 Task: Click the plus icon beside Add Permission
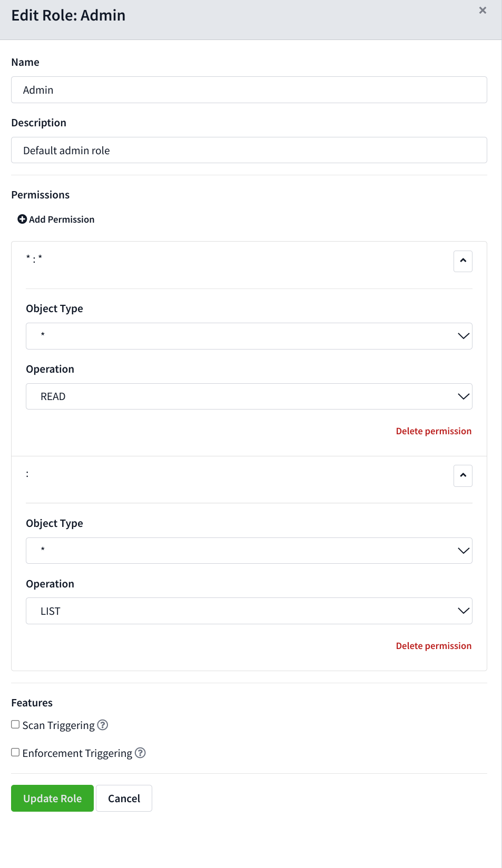click(x=22, y=219)
